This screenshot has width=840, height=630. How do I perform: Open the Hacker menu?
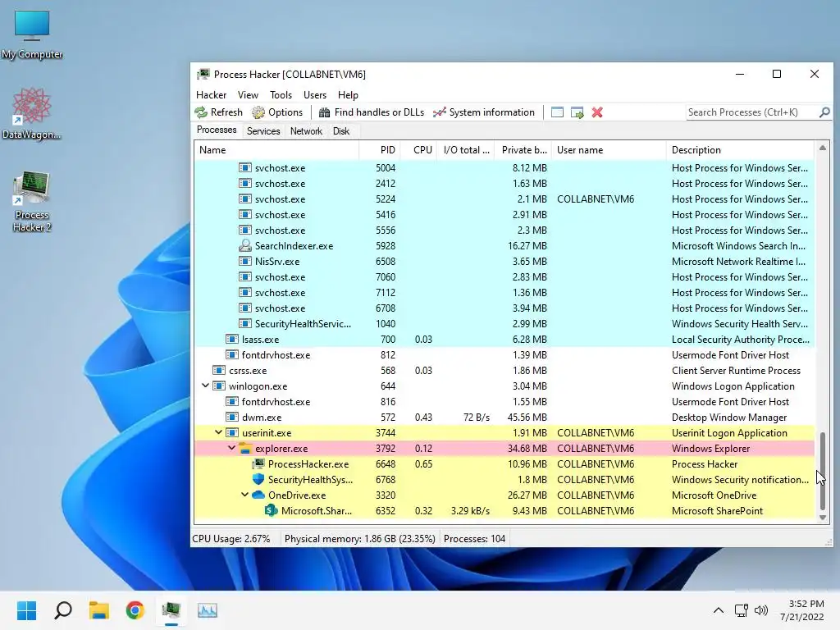[211, 95]
